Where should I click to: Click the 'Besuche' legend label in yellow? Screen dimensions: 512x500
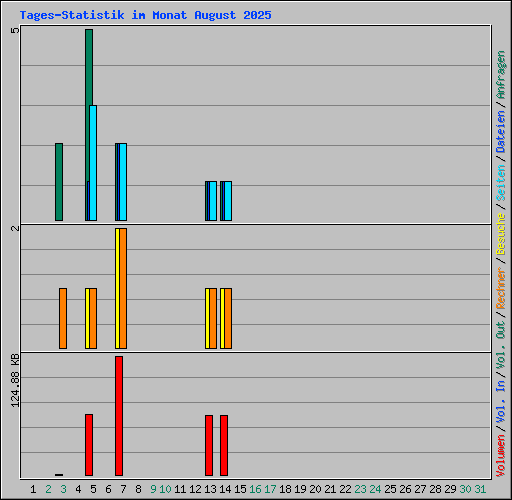pos(501,234)
